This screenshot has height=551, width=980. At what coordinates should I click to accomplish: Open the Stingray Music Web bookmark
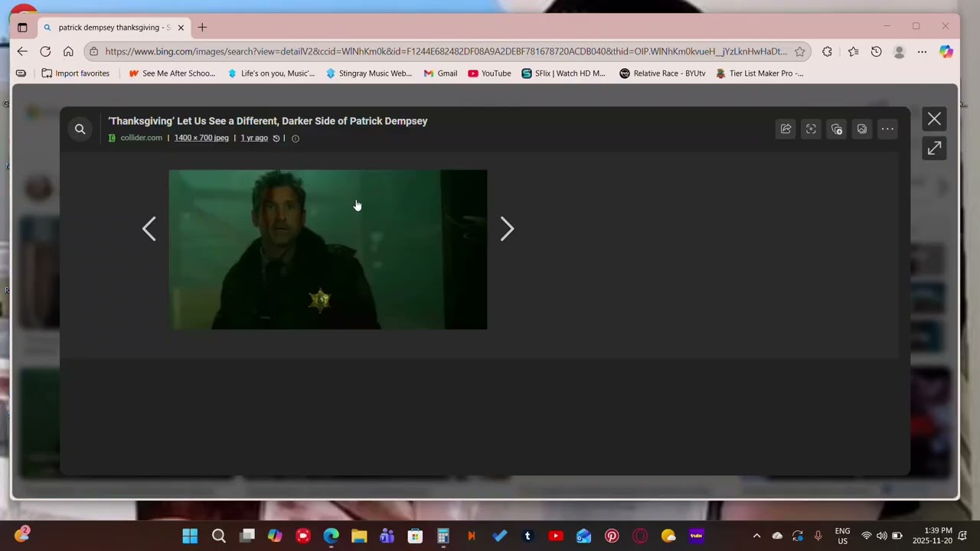pos(369,73)
